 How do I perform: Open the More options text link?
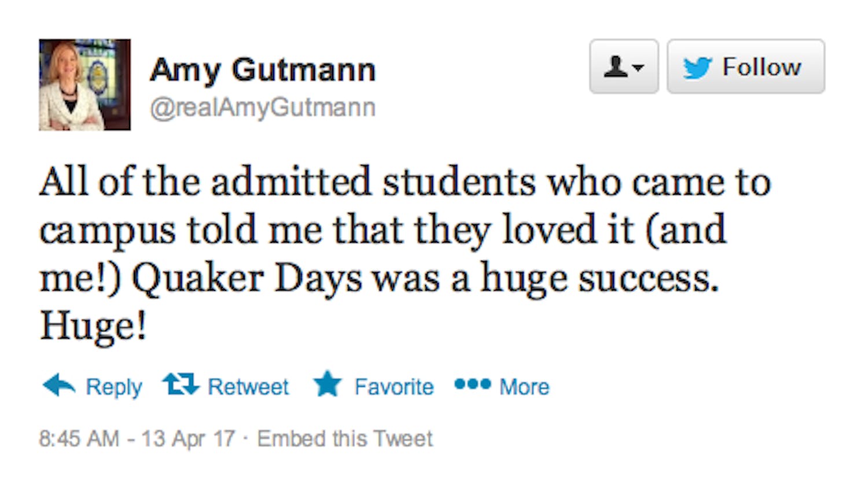(524, 387)
